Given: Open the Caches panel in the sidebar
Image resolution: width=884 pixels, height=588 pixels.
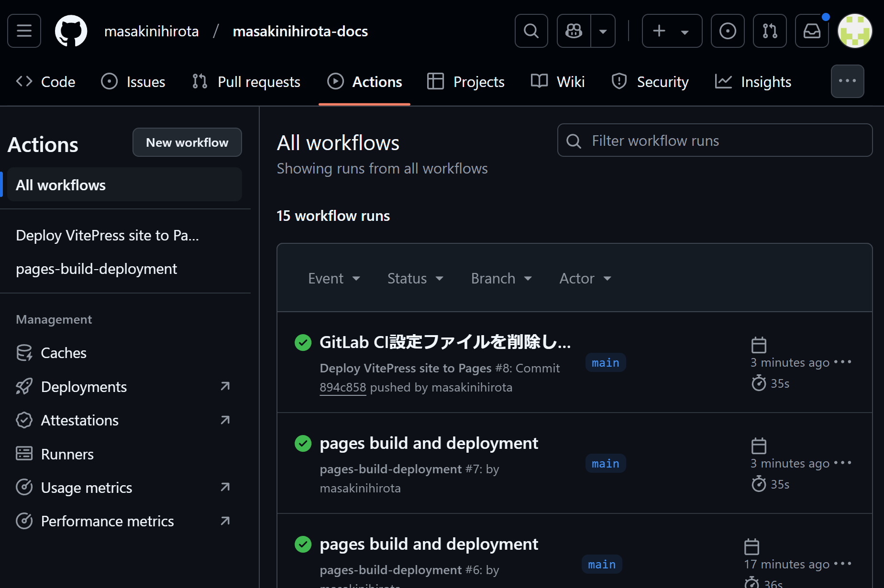Looking at the screenshot, I should coord(63,353).
